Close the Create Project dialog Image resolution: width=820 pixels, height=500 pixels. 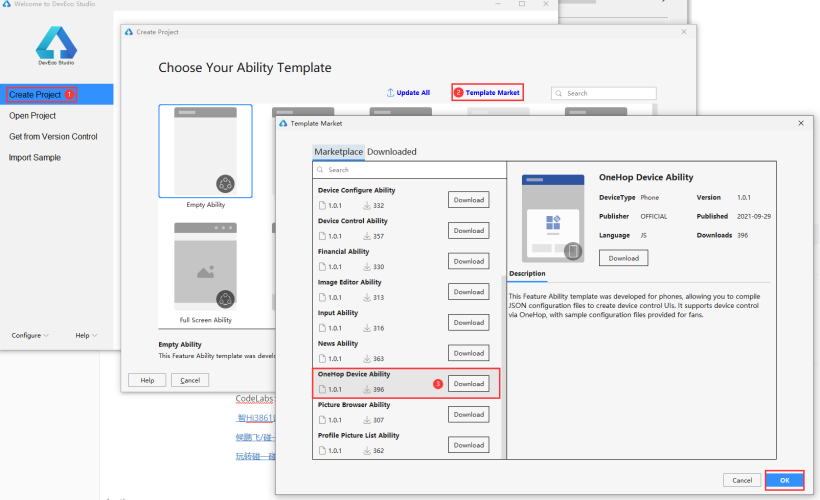(684, 32)
